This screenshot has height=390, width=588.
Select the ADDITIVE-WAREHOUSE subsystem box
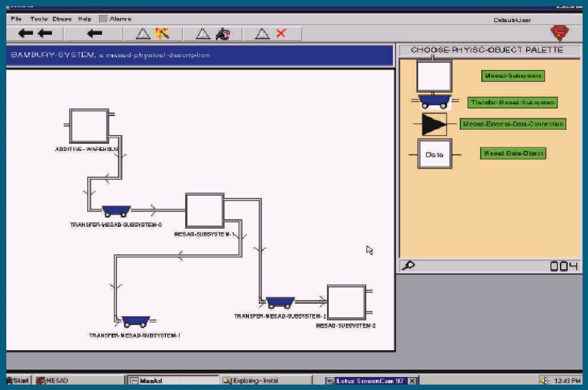pos(89,126)
